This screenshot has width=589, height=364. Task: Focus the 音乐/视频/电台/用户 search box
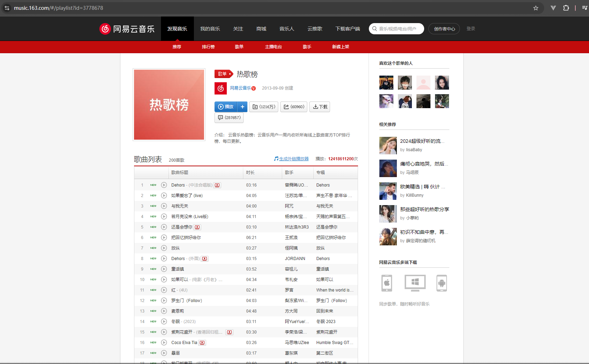397,29
